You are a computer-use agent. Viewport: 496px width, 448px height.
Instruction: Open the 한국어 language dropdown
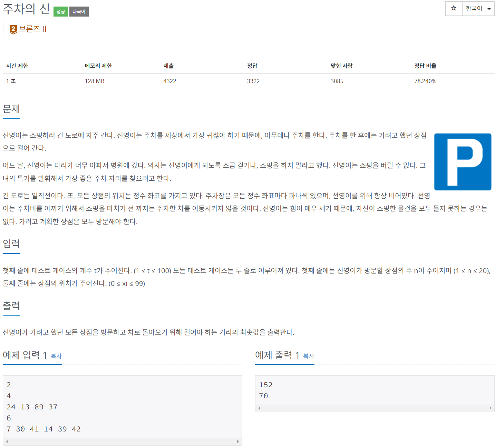(x=478, y=9)
